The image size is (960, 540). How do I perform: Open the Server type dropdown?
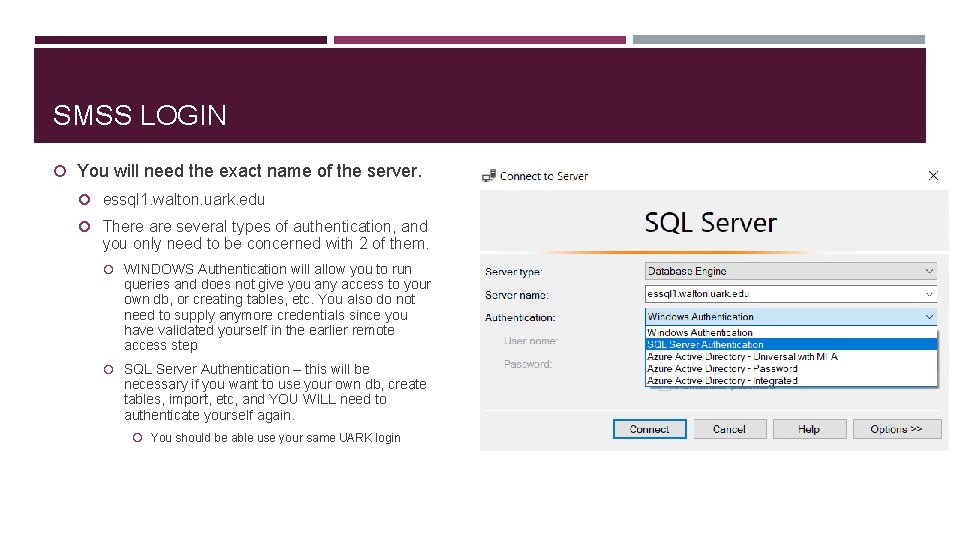790,271
